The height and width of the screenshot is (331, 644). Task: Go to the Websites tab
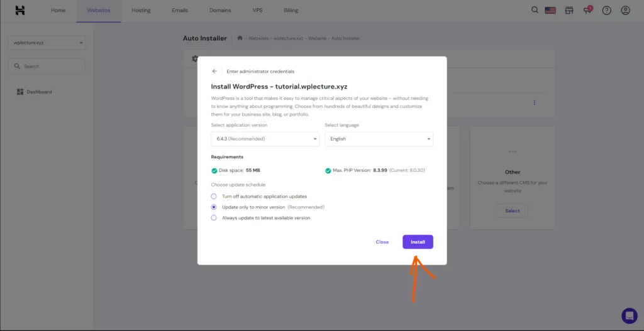coord(99,10)
